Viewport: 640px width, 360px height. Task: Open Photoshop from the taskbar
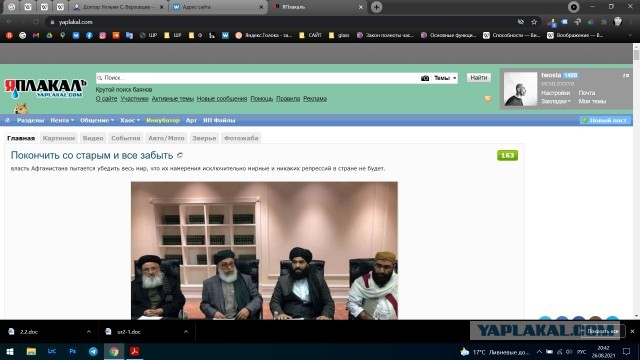(73, 351)
